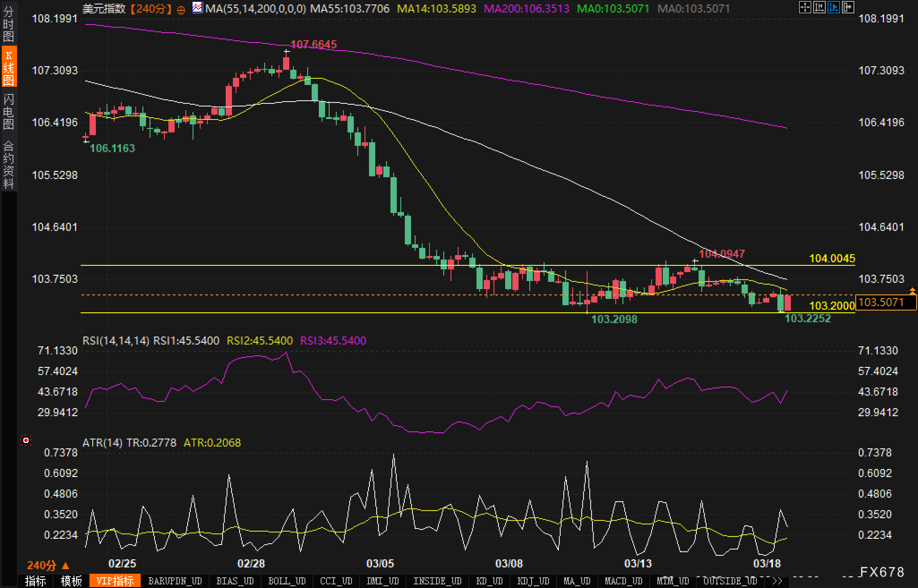
Task: Click the BOLL_UD indicator button
Action: [x=287, y=581]
